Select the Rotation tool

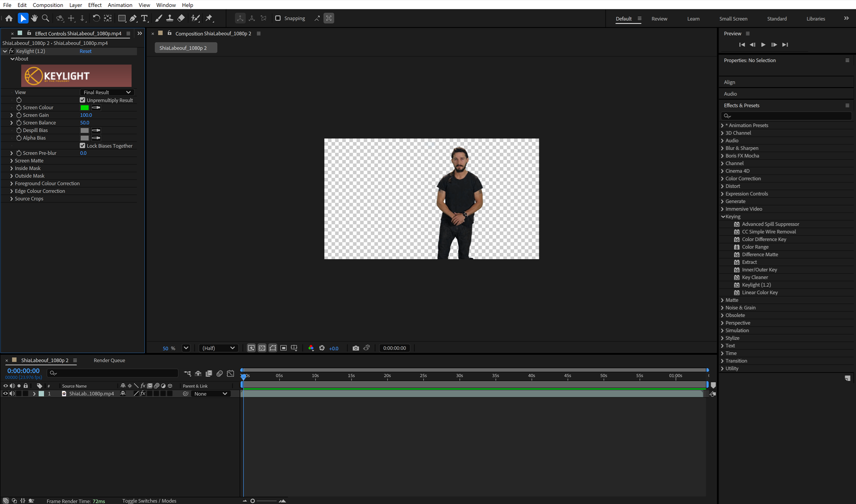coord(96,18)
